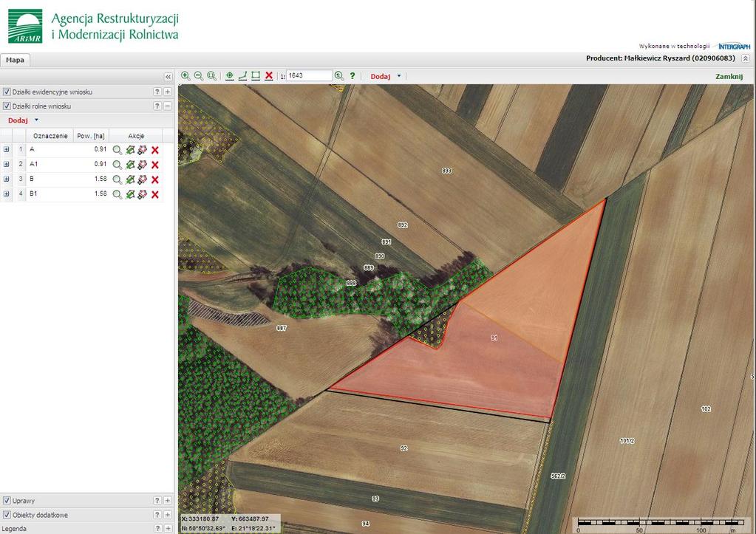The height and width of the screenshot is (534, 756).
Task: Click parcel label 893 on the map
Action: click(x=446, y=171)
